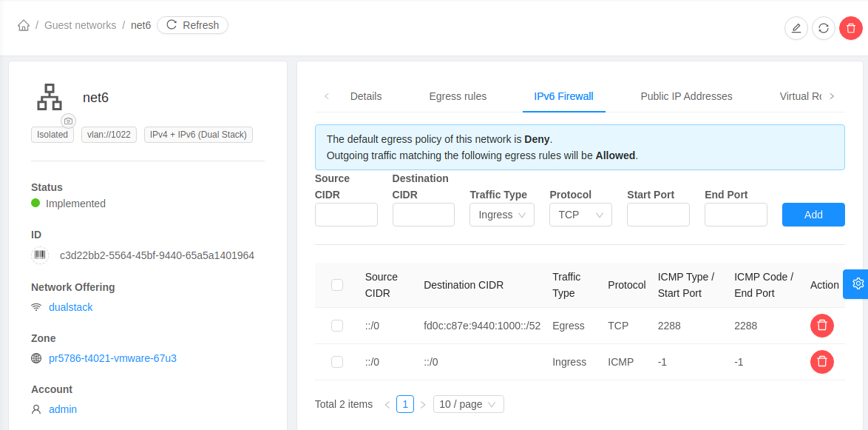Click the home icon in the breadcrumb
868x430 pixels.
coord(23,24)
